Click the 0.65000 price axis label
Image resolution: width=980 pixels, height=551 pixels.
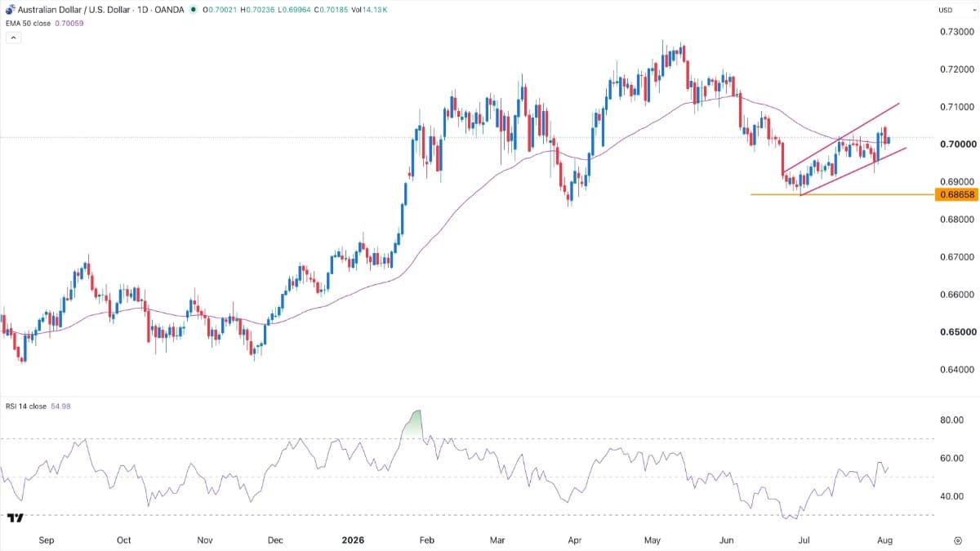pos(957,332)
